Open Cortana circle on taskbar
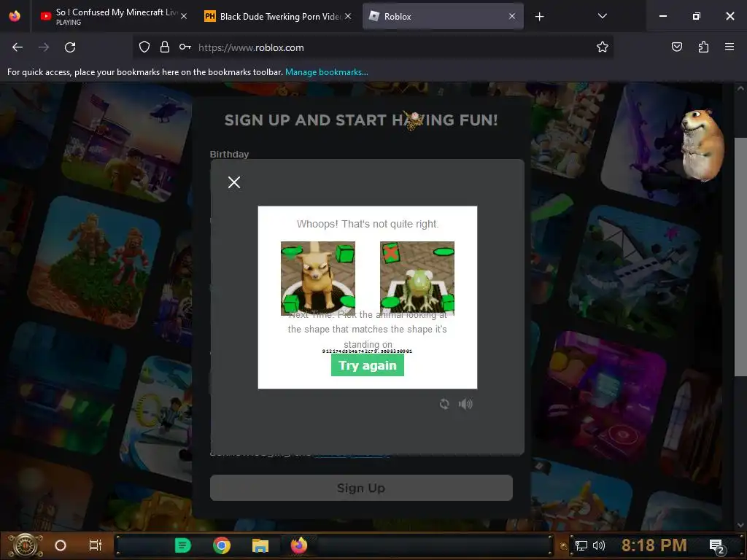This screenshot has height=560, width=747. tap(61, 545)
